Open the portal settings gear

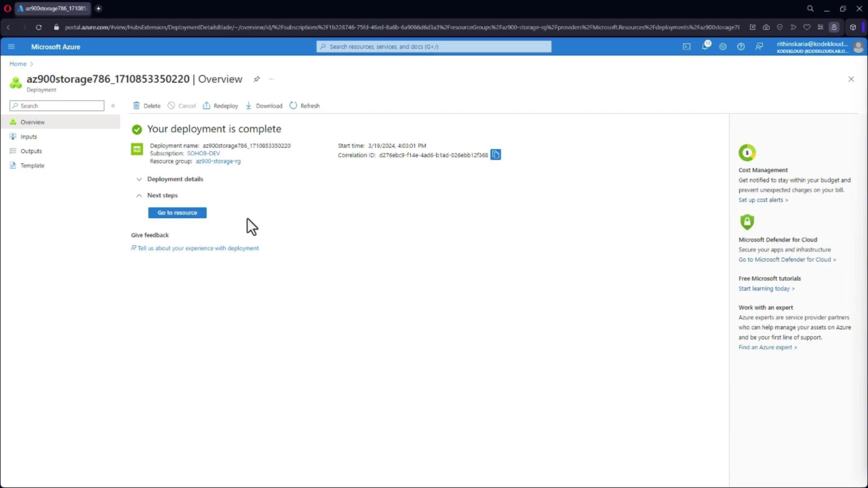[x=722, y=47]
